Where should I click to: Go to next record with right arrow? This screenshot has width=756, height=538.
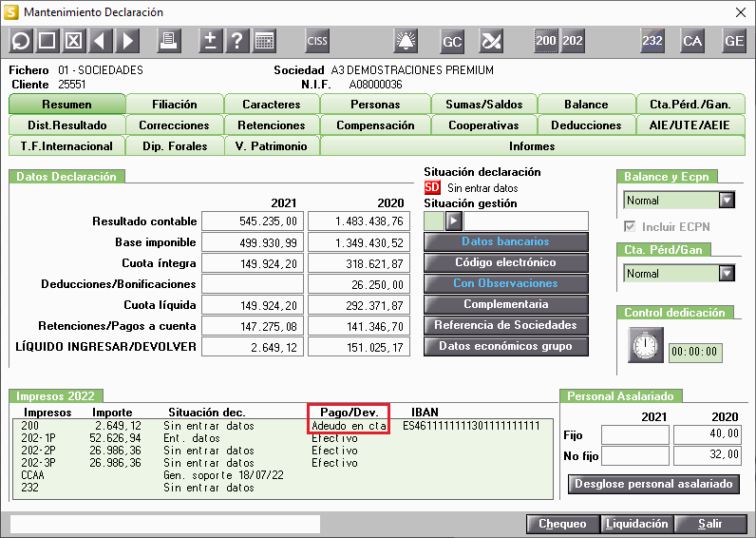pos(127,41)
